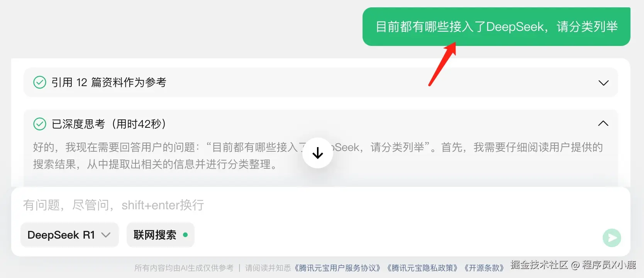644x278 pixels.
Task: Expand the 引用 12 篇资料作为参考 chevron
Action: tap(603, 83)
